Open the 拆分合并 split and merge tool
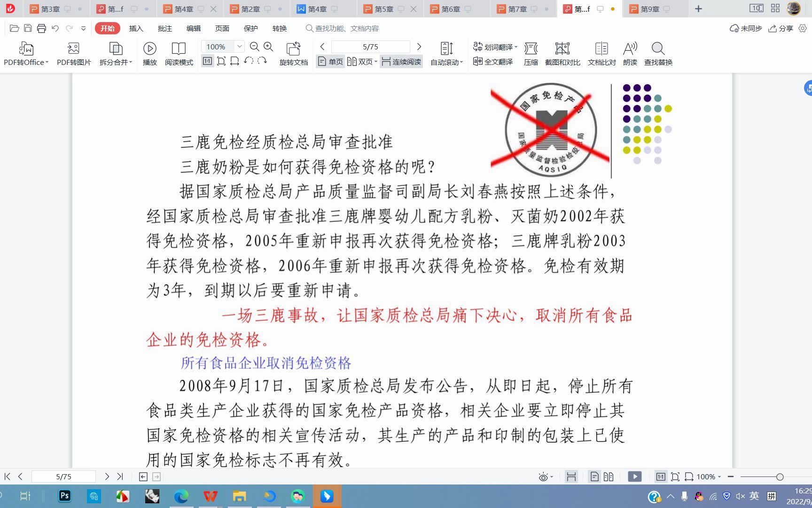The width and height of the screenshot is (812, 508). 116,54
